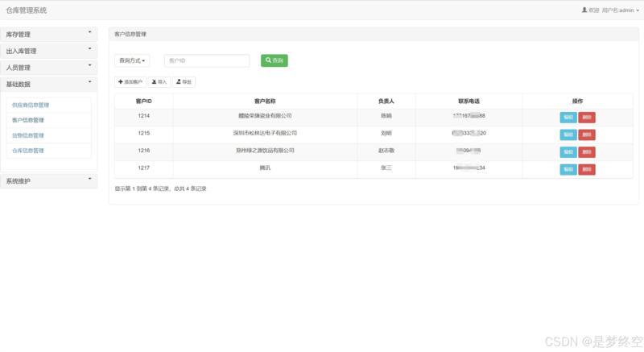Edit customer row 1215
This screenshot has width=644, height=352.
coord(568,135)
